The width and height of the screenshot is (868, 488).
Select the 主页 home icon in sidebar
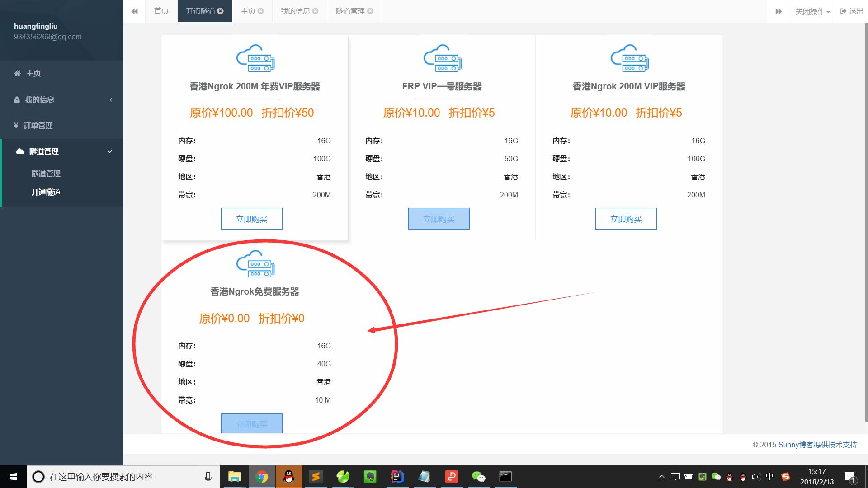tap(17, 73)
